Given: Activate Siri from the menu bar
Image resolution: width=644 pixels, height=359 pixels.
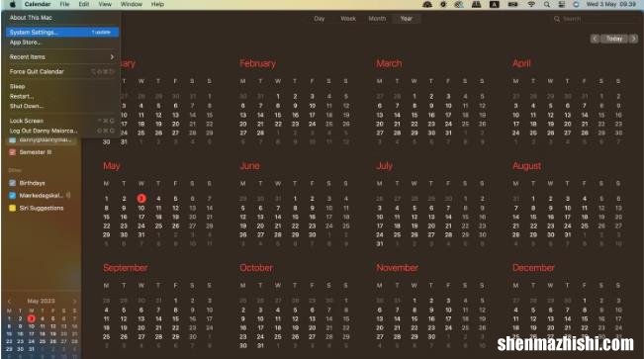Looking at the screenshot, I should pyautogui.click(x=576, y=4).
